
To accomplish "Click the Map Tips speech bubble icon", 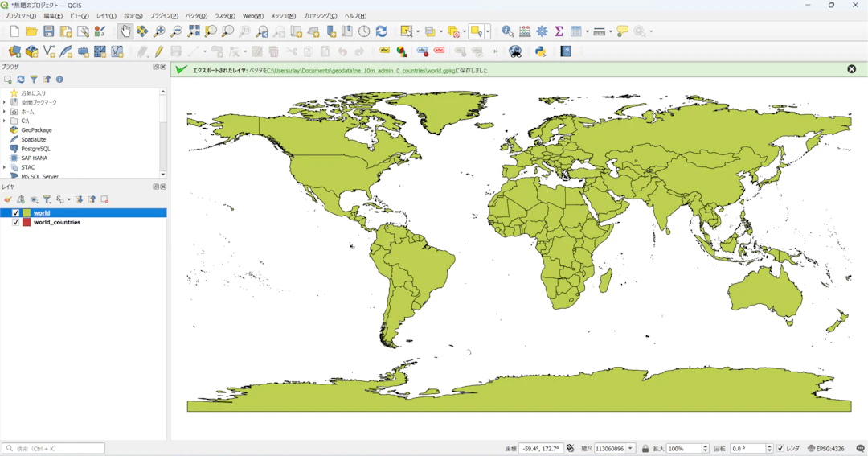I will [x=622, y=31].
